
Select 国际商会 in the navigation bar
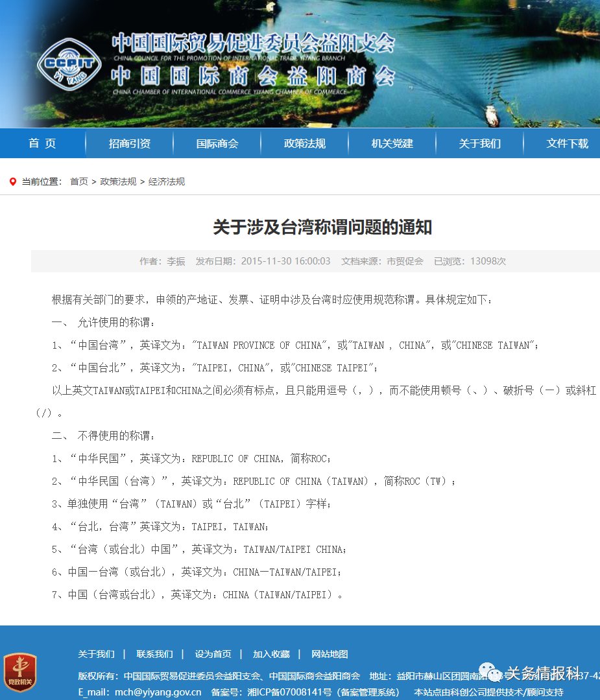(217, 144)
